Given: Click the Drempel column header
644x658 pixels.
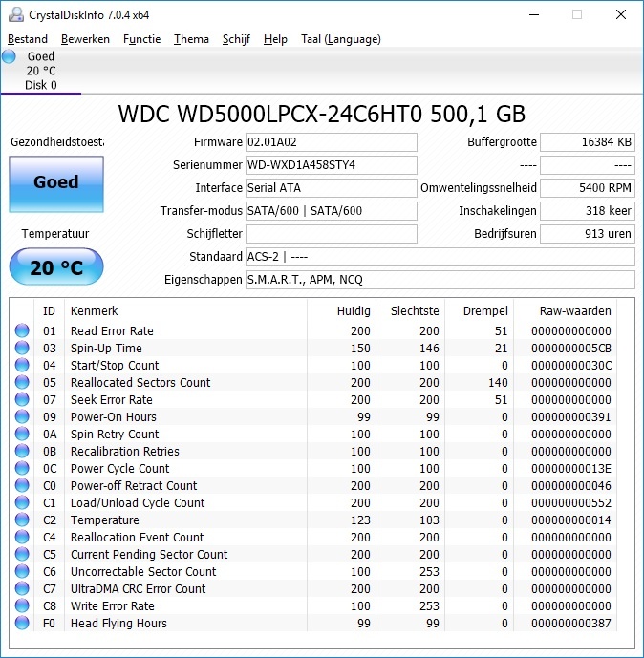Looking at the screenshot, I should pyautogui.click(x=480, y=311).
